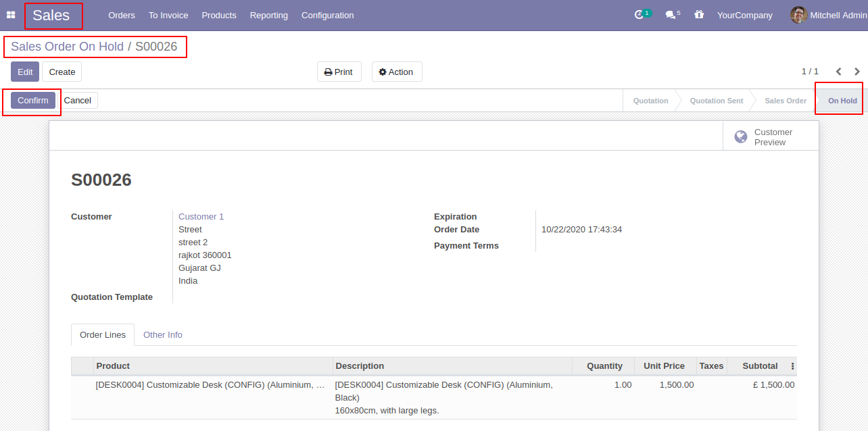The height and width of the screenshot is (431, 868).
Task: Open column options kebab icon in table
Action: [x=792, y=366]
